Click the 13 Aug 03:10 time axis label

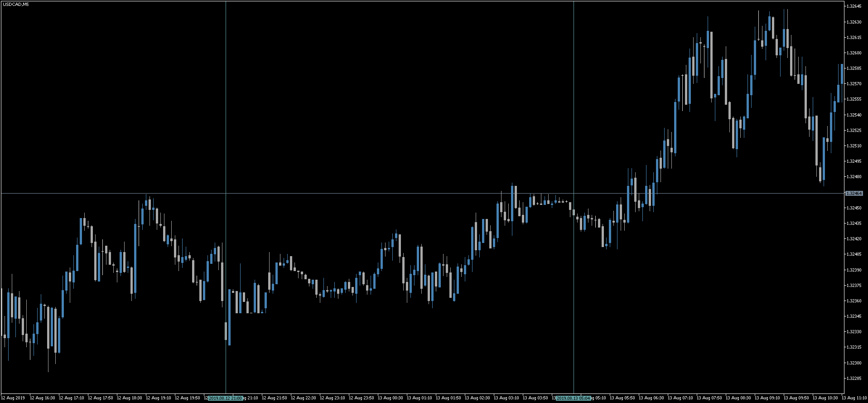click(506, 398)
